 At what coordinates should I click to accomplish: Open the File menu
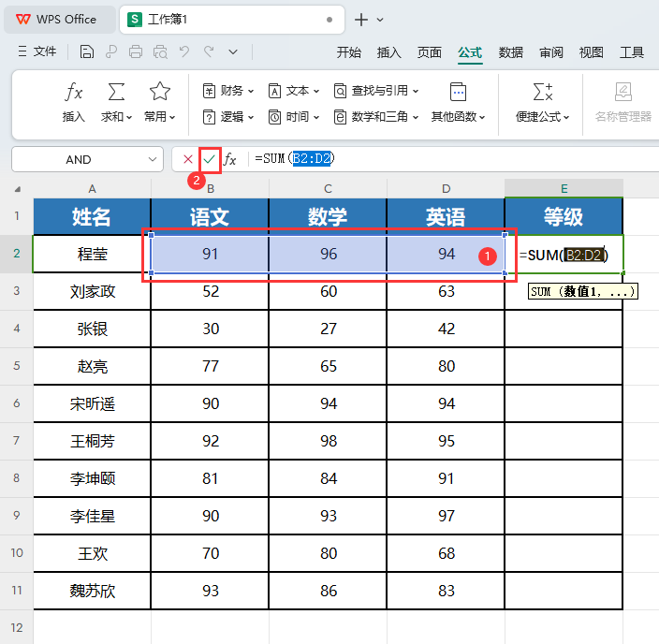tap(37, 51)
